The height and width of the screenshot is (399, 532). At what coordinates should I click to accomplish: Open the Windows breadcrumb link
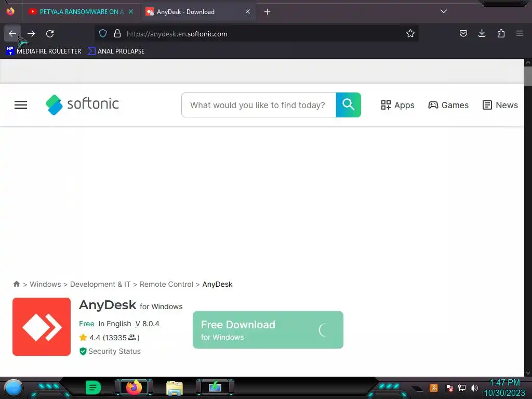(x=46, y=284)
